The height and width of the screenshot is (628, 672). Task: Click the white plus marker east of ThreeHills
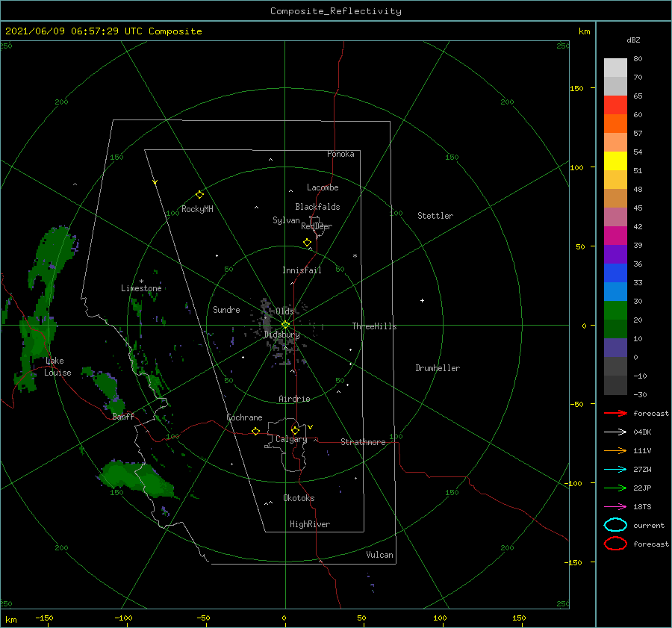(x=422, y=300)
